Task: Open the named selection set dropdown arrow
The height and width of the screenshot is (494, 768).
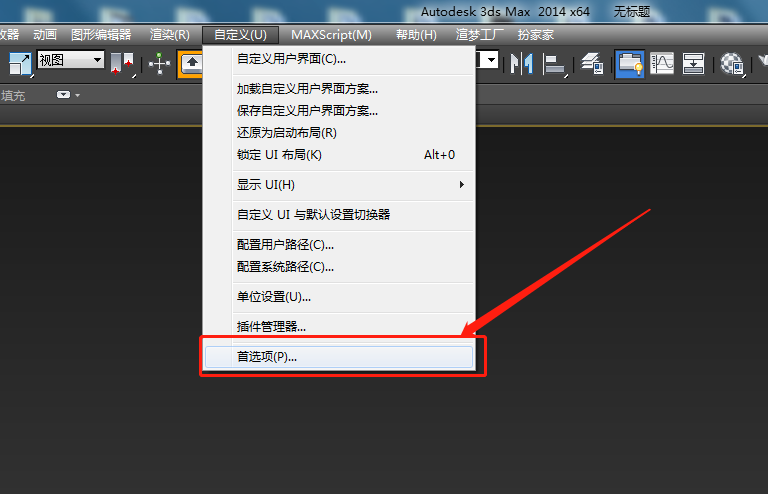Action: [x=491, y=61]
